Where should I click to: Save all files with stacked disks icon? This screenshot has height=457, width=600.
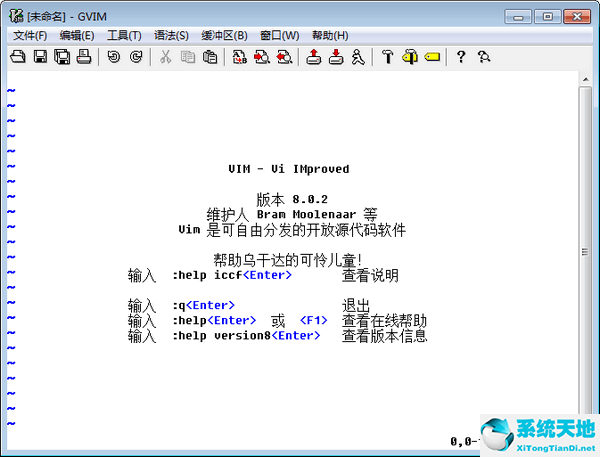62,57
